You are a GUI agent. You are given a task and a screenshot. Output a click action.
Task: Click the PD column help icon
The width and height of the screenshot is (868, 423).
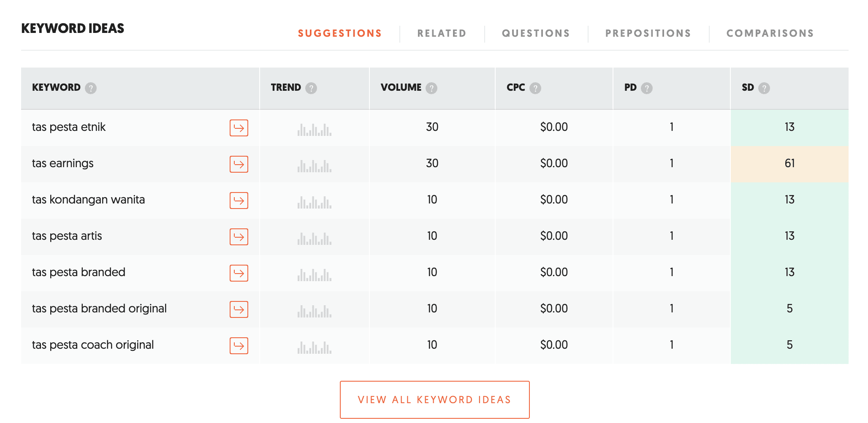point(647,88)
